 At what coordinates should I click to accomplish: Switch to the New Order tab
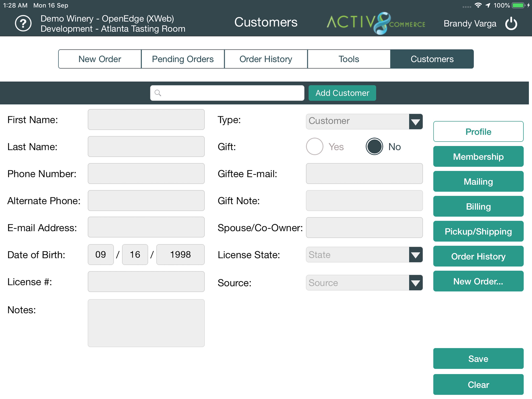[x=100, y=59]
